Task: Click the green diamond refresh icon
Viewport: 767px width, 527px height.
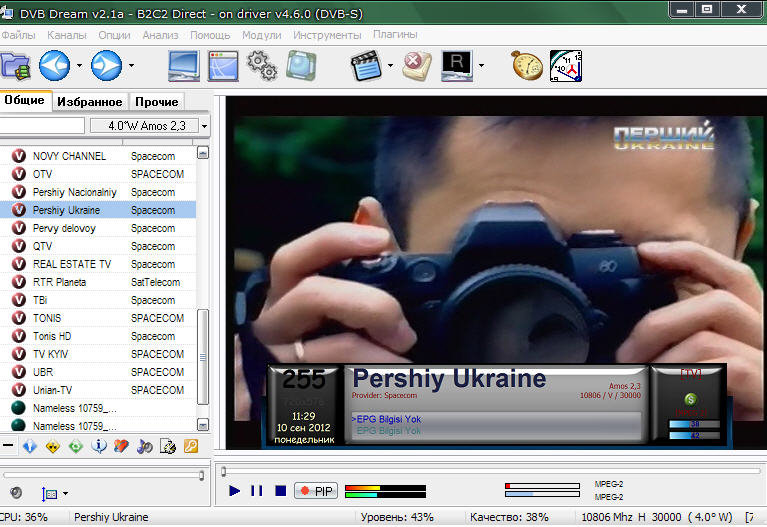Action: (x=76, y=446)
